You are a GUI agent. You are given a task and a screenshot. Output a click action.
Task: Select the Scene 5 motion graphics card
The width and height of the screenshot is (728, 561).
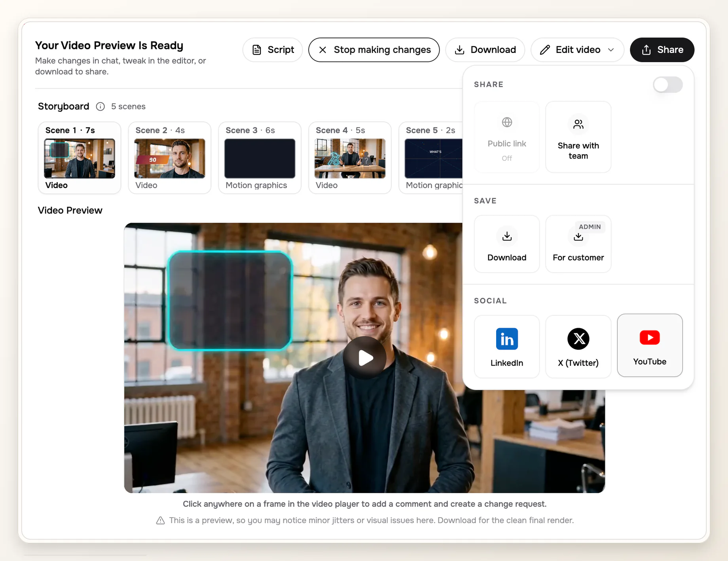pos(431,158)
